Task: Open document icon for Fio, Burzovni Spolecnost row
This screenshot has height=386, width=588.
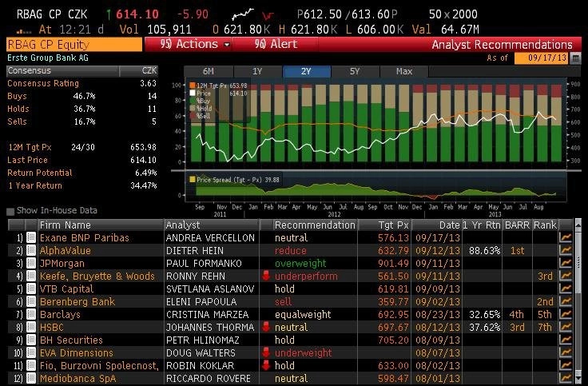Action: pos(30,365)
